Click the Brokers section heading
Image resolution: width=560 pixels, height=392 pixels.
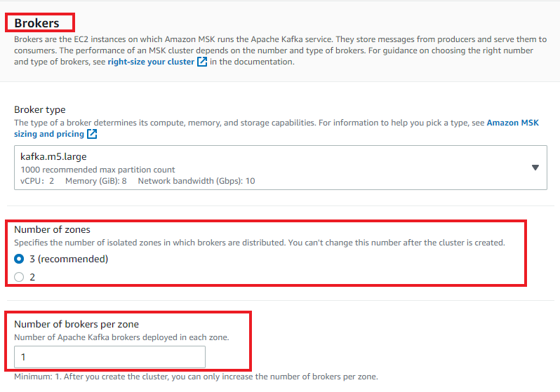pos(36,24)
